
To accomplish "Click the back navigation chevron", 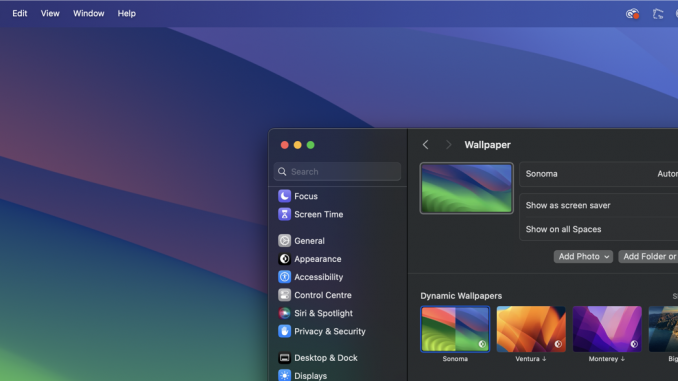I will coord(425,145).
